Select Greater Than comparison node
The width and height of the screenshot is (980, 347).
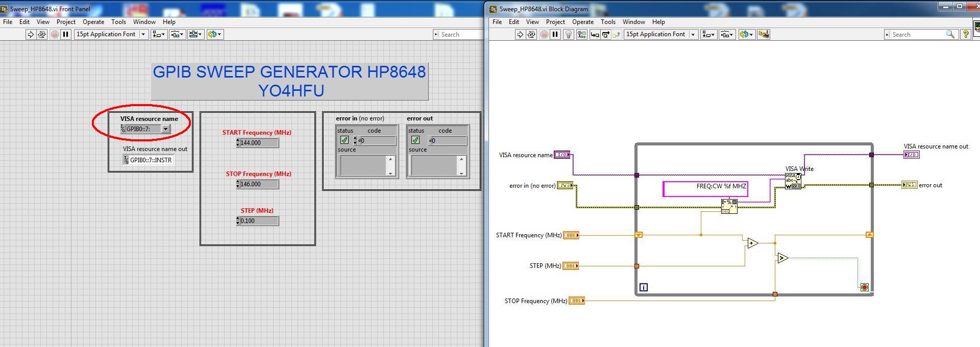click(x=782, y=258)
